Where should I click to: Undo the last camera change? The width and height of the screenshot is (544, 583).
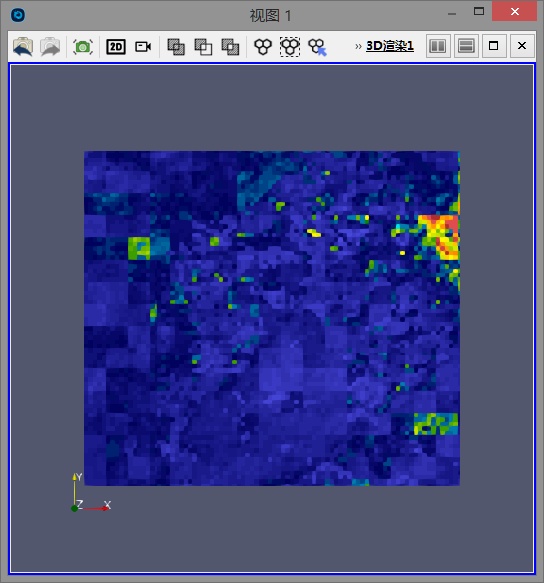coord(23,46)
